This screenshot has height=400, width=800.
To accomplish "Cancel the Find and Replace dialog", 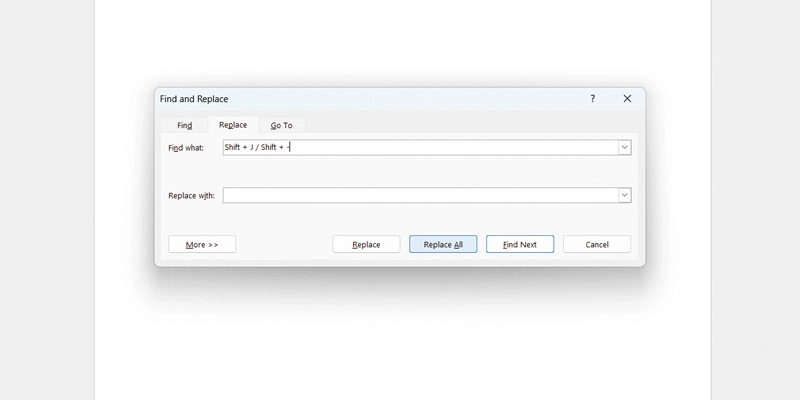I will [x=597, y=244].
